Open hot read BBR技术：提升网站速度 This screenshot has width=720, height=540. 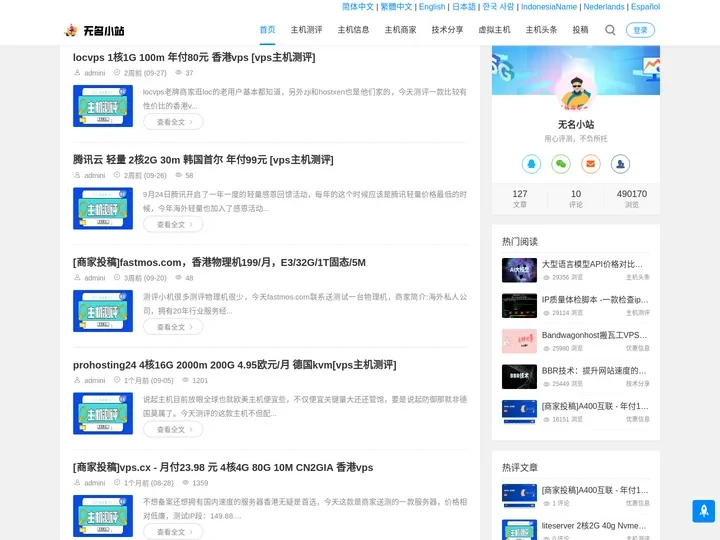[594, 370]
